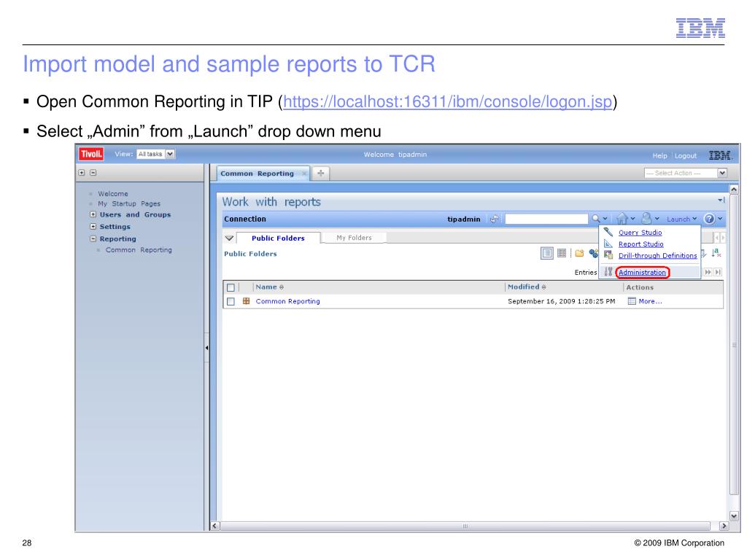
Task: Click the Common Reporting package icon in table
Action: click(247, 301)
